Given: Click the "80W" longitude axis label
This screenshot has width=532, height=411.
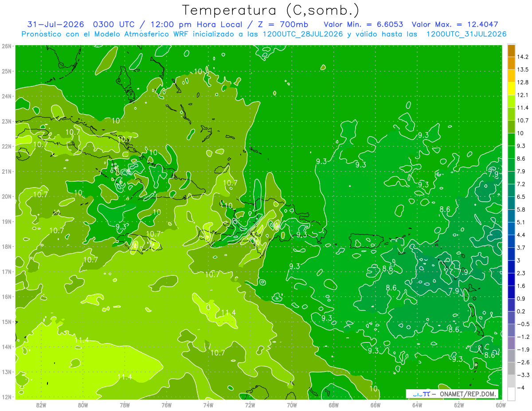Looking at the screenshot, I should [x=83, y=404].
